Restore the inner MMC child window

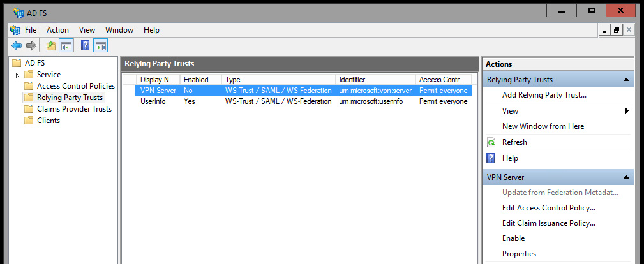[x=617, y=30]
